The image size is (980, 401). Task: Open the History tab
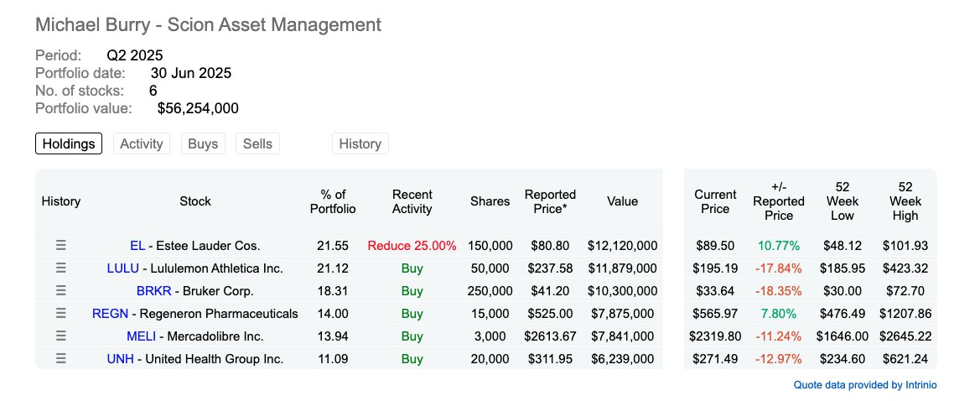pos(360,144)
